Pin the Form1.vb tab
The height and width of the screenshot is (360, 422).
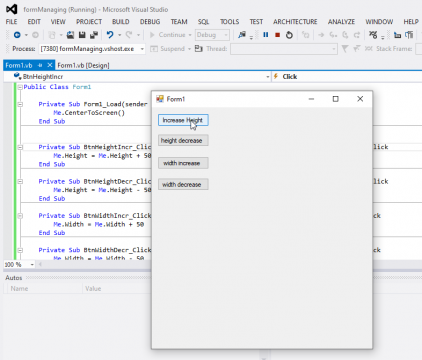[x=40, y=65]
